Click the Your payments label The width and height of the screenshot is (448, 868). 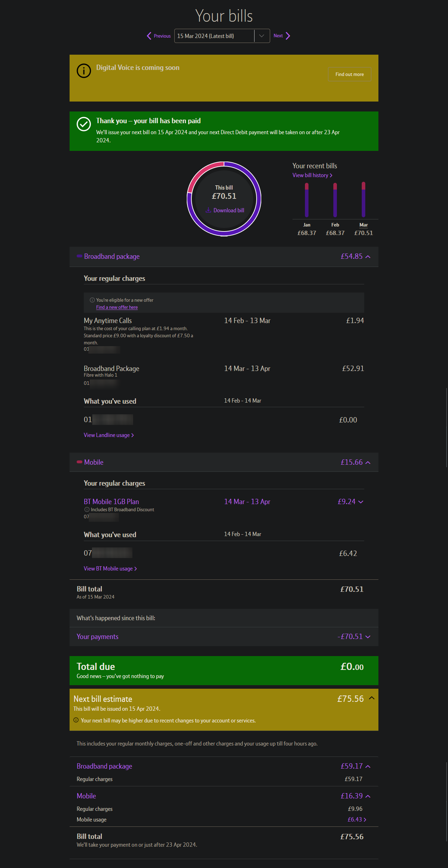tap(98, 637)
